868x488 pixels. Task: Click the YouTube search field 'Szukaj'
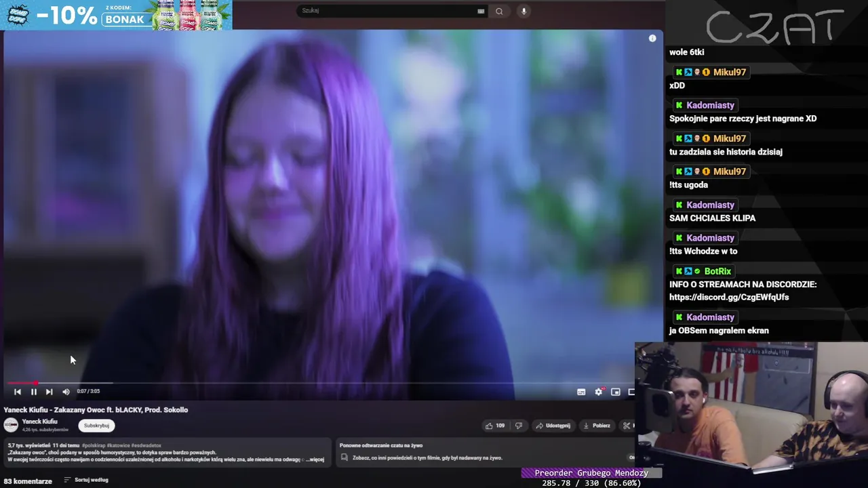coord(388,11)
